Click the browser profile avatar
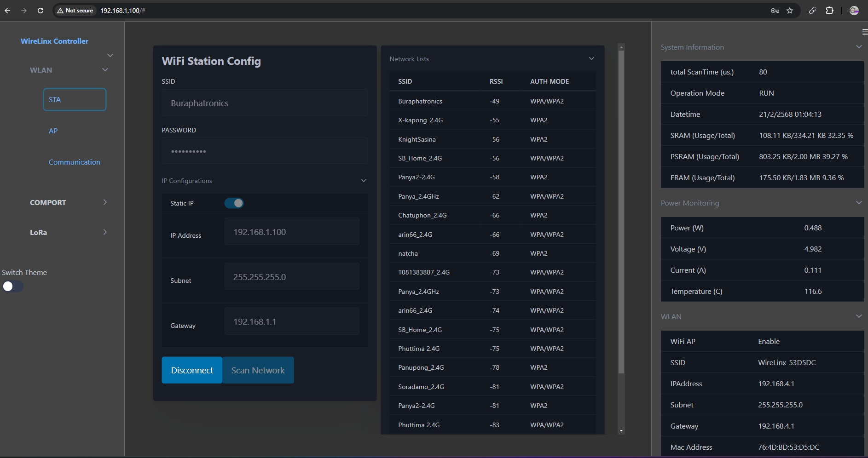The height and width of the screenshot is (458, 868). (854, 11)
